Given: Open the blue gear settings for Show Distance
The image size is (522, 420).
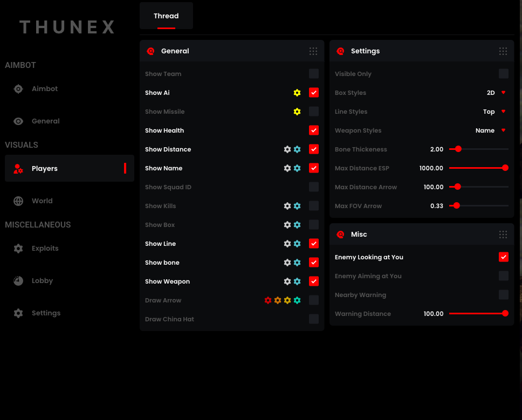Looking at the screenshot, I should [x=297, y=149].
